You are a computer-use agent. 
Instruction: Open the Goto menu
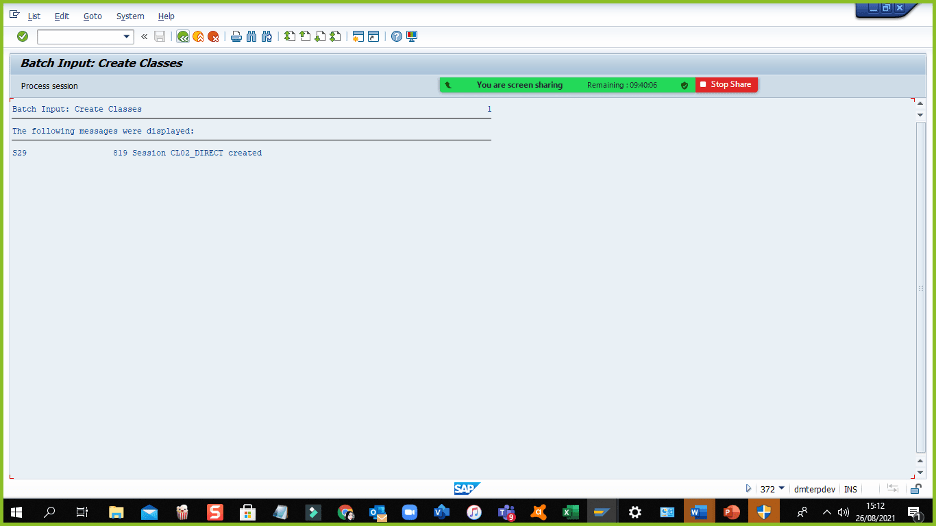click(x=92, y=16)
